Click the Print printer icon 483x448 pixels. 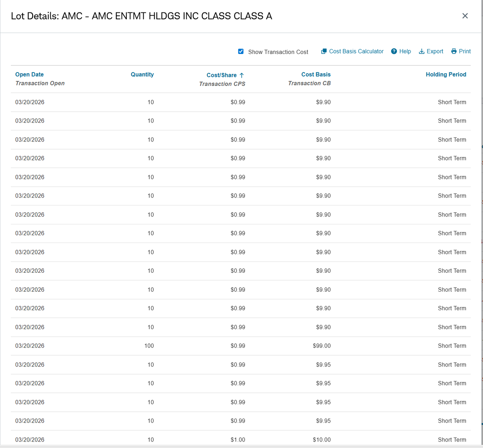(454, 51)
